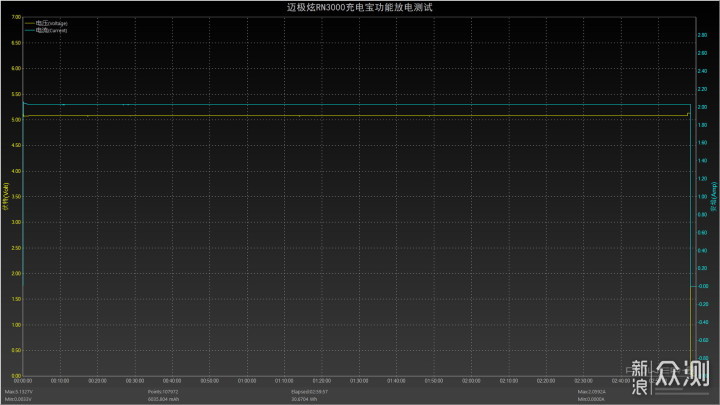This screenshot has width=720, height=405.
Task: Select the 7.00 tick on the voltage axis
Action: point(16,17)
